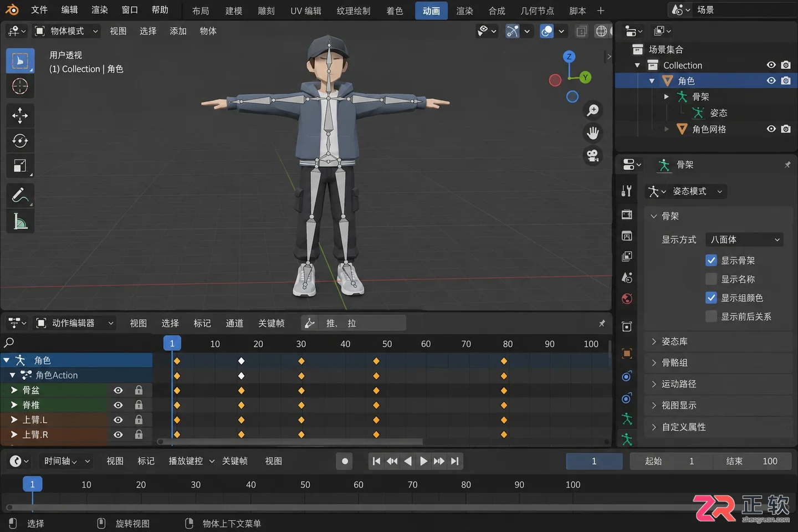Jump to the end frame

[x=455, y=461]
